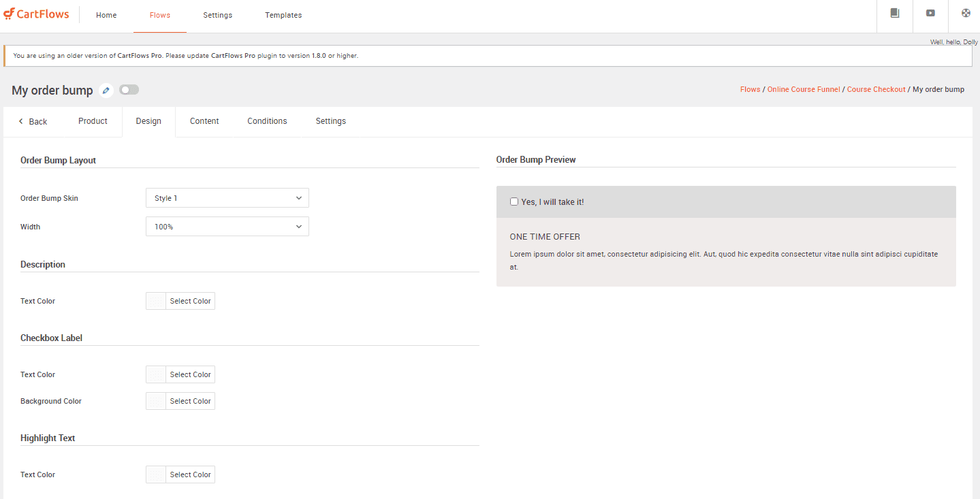Screen dimensions: 980x499
Task: Check the 'Yes, I will take it!' checkbox
Action: tap(514, 202)
